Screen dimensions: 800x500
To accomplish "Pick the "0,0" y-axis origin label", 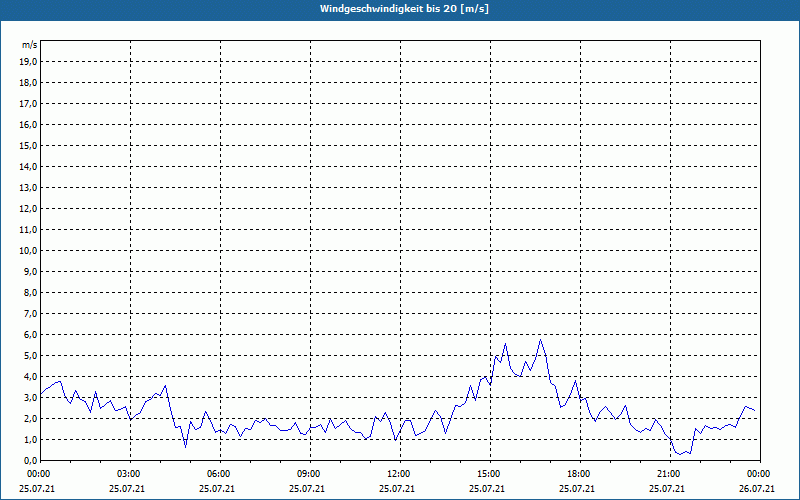I will coord(30,460).
